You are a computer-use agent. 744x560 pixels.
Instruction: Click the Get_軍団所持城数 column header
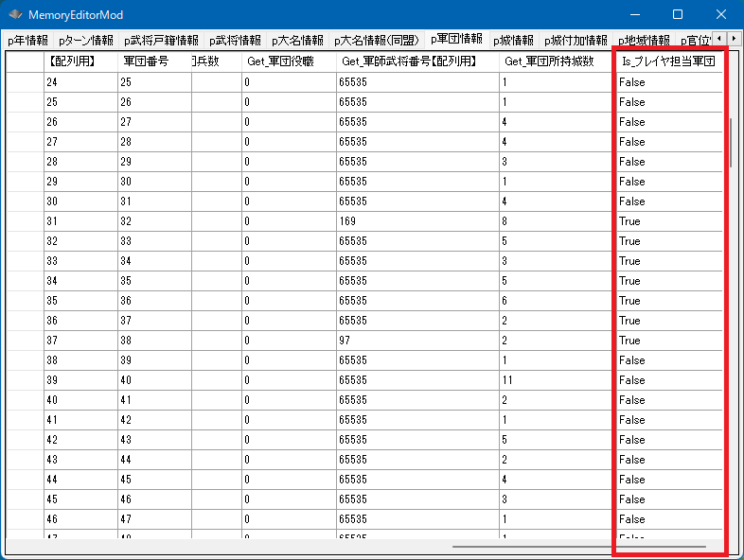pyautogui.click(x=556, y=61)
